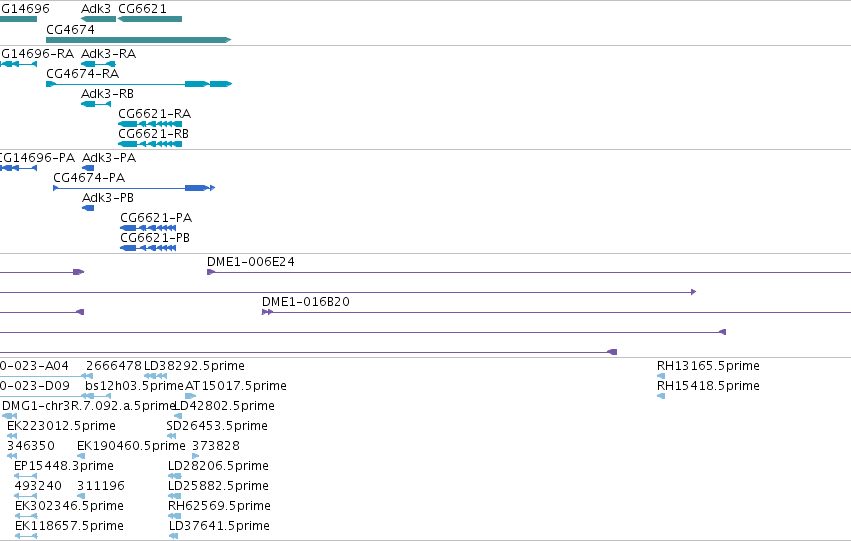Click the CG6621-RB transcript glyph
This screenshot has width=851, height=541.
coord(150,144)
